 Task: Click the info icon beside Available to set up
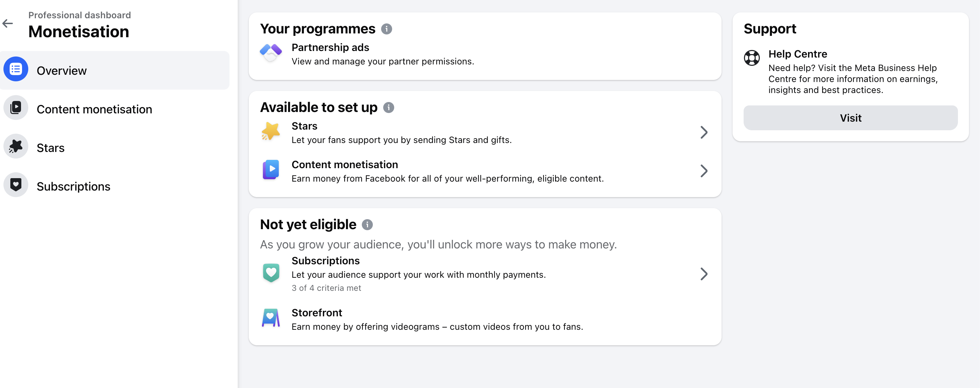pyautogui.click(x=388, y=108)
